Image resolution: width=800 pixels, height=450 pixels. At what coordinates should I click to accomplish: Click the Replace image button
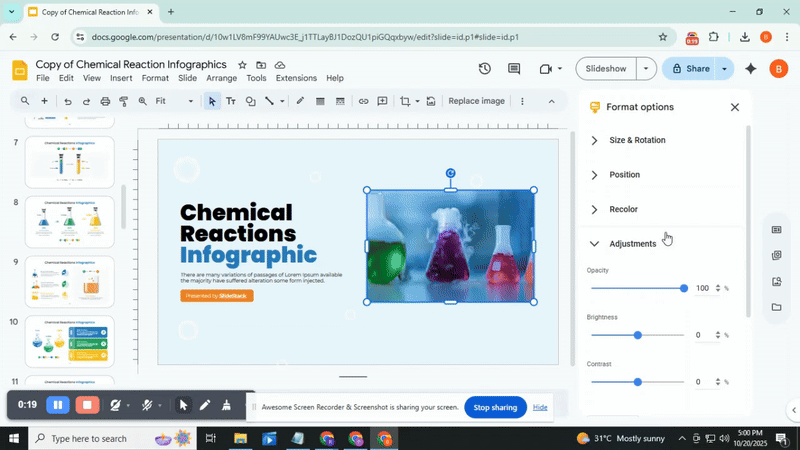click(x=476, y=101)
